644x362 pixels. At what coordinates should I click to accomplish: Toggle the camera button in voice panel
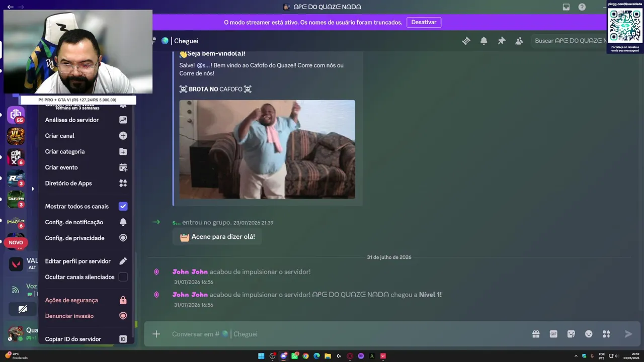[x=23, y=309]
